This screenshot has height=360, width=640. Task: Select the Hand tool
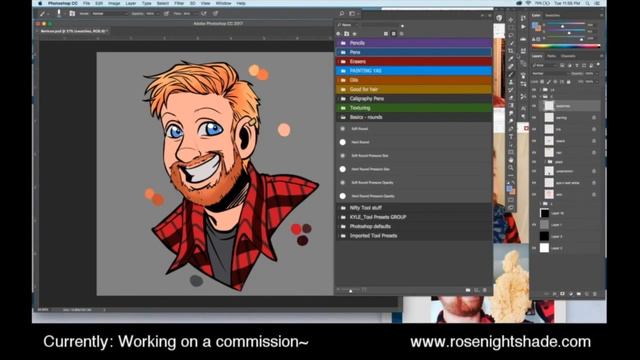click(x=511, y=160)
